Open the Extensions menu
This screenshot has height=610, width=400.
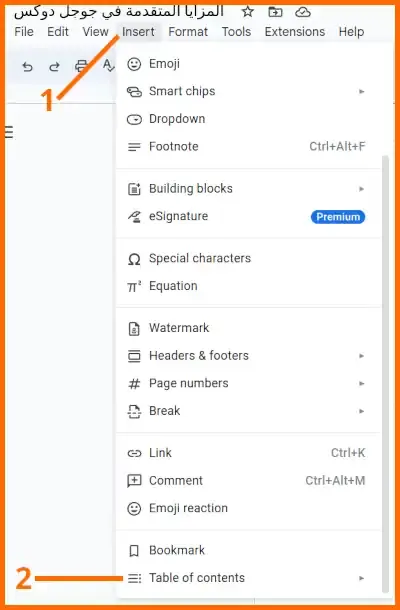coord(295,32)
